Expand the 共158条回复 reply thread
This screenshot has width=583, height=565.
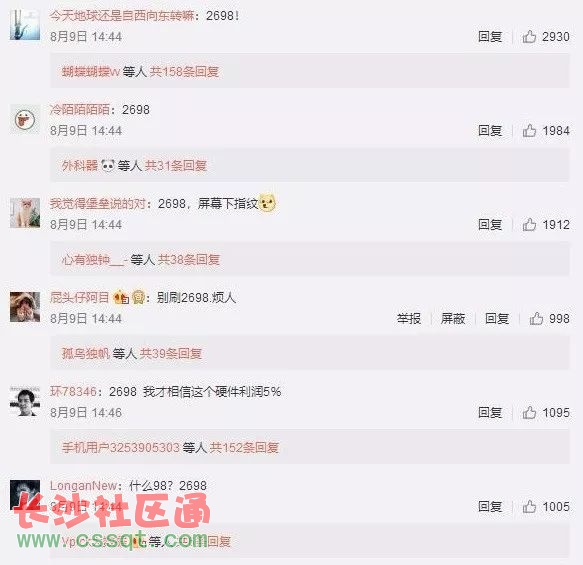184,72
